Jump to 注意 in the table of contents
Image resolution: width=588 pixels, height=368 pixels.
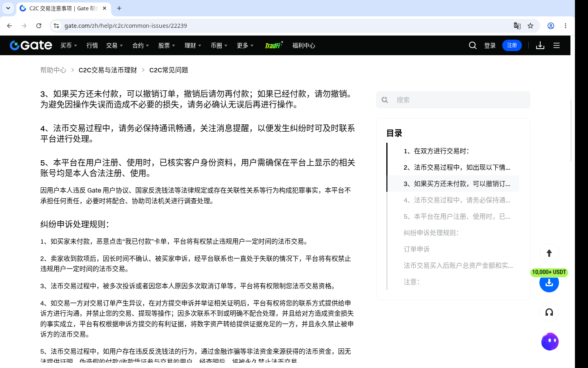[412, 282]
